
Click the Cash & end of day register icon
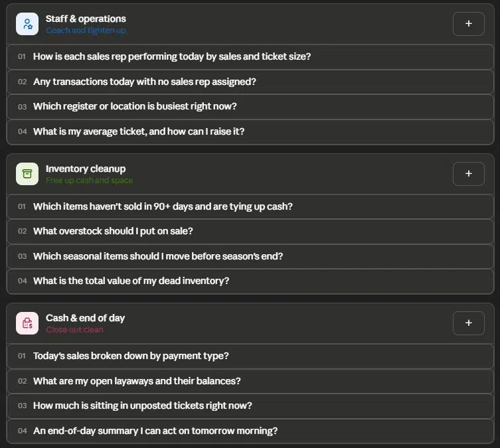27,323
